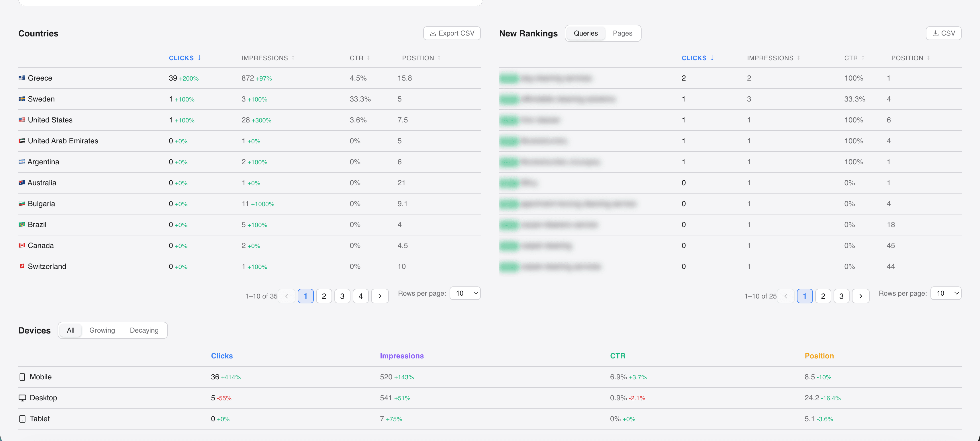Click the Mobile device icon
This screenshot has height=441, width=980.
click(x=22, y=377)
